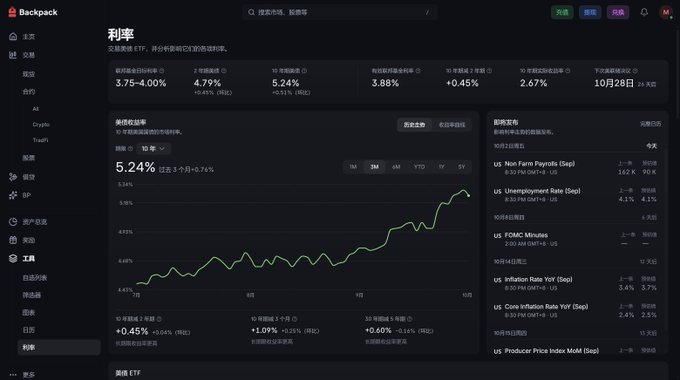The height and width of the screenshot is (380, 680).
Task: Open the charts item under tools
Action: pos(29,312)
